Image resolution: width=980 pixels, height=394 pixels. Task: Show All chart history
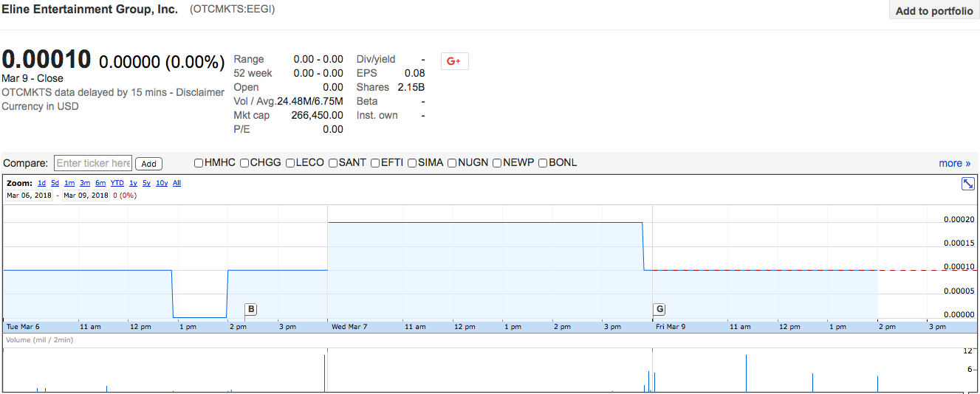tap(177, 183)
